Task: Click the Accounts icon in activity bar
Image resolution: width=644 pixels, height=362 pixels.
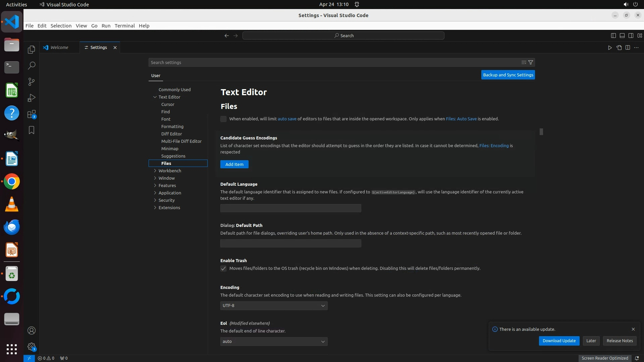Action: (x=32, y=330)
